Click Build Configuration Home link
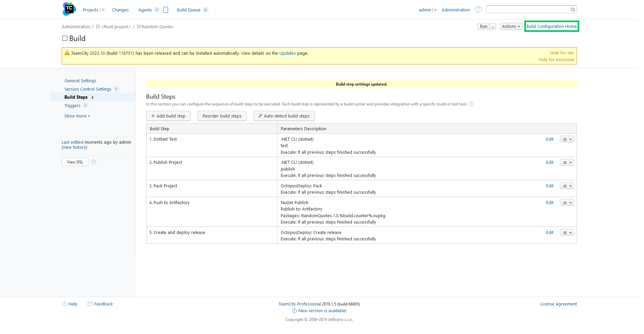Viewport: 644px width, 334px height. point(552,26)
